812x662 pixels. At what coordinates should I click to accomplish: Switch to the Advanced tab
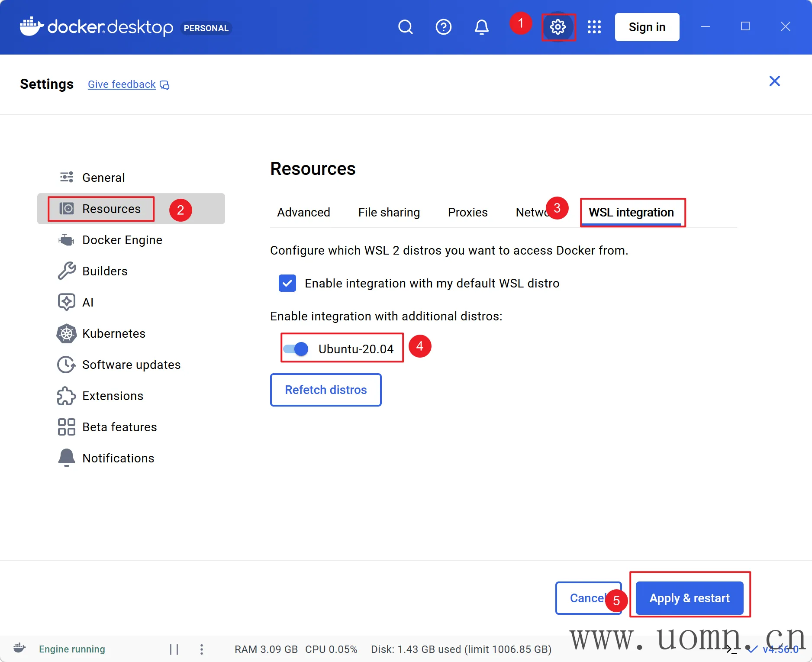pos(303,212)
